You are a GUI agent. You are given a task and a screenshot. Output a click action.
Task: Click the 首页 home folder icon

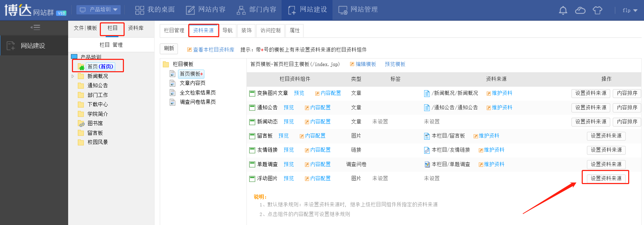(x=81, y=67)
